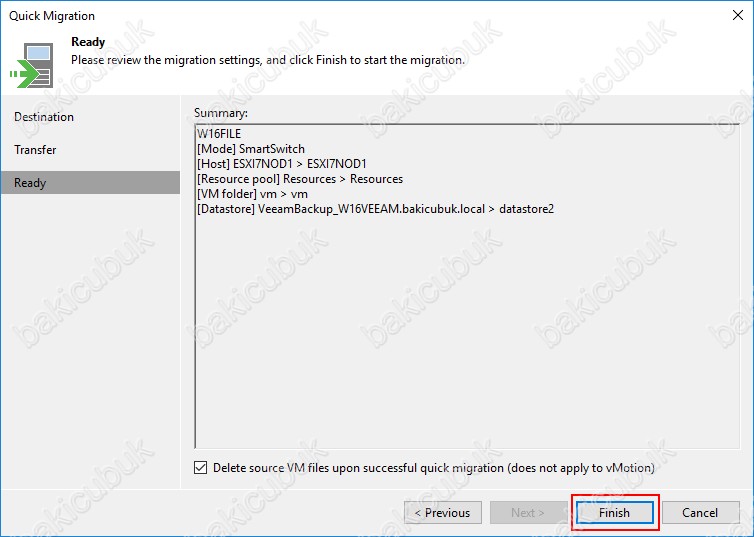Click the [Datastore] VeeamBackup summary line
This screenshot has height=537, width=754.
pyautogui.click(x=376, y=209)
